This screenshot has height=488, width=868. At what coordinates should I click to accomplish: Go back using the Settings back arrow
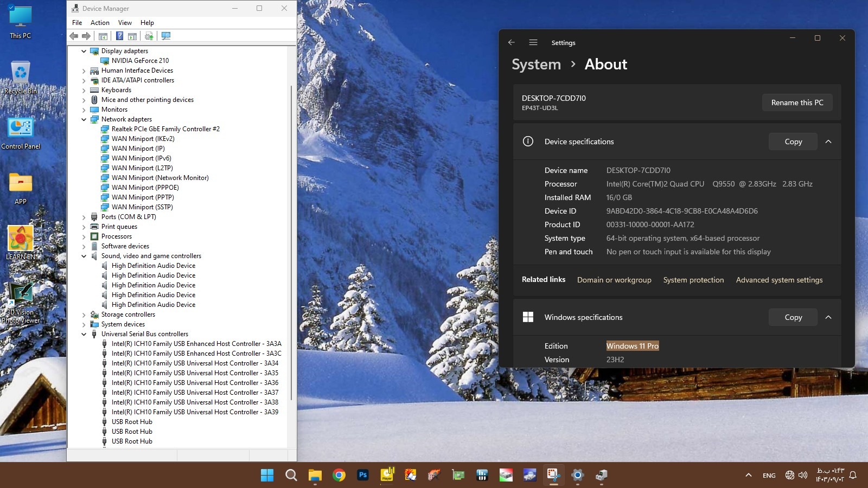tap(511, 42)
